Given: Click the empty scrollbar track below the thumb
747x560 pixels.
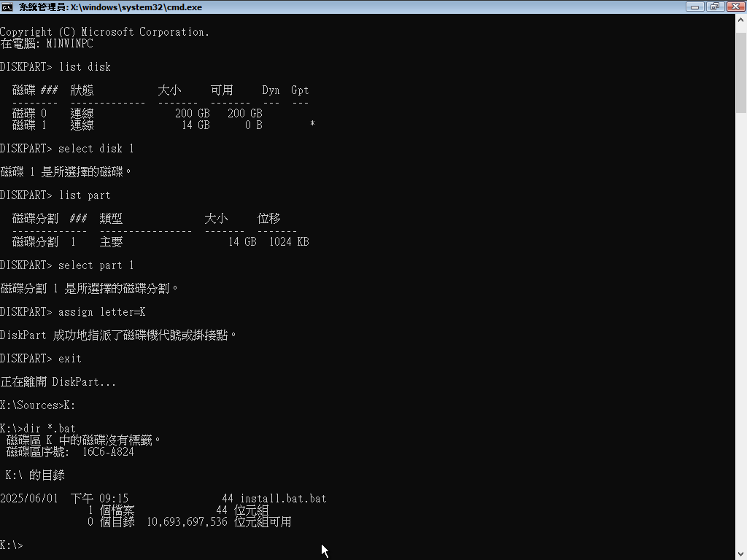Looking at the screenshot, I should (741, 328).
